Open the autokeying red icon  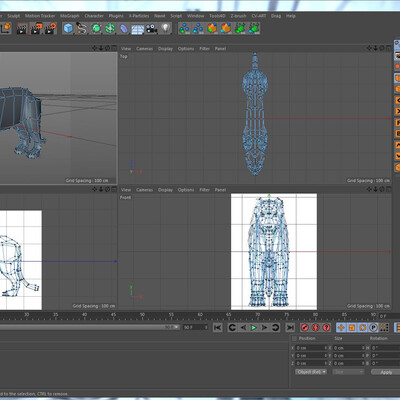point(315,328)
